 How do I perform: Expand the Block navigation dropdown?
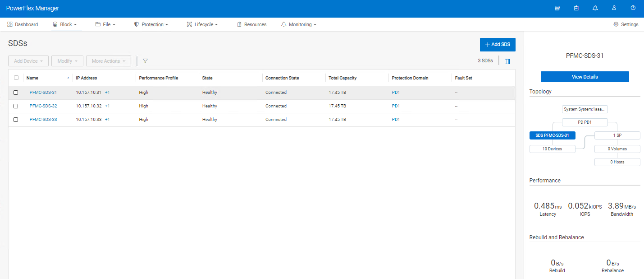tap(66, 24)
